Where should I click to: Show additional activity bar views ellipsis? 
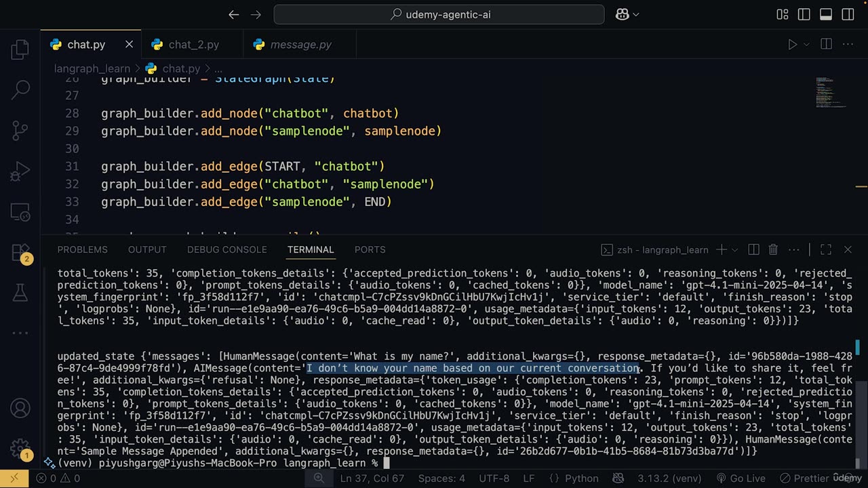click(x=20, y=333)
